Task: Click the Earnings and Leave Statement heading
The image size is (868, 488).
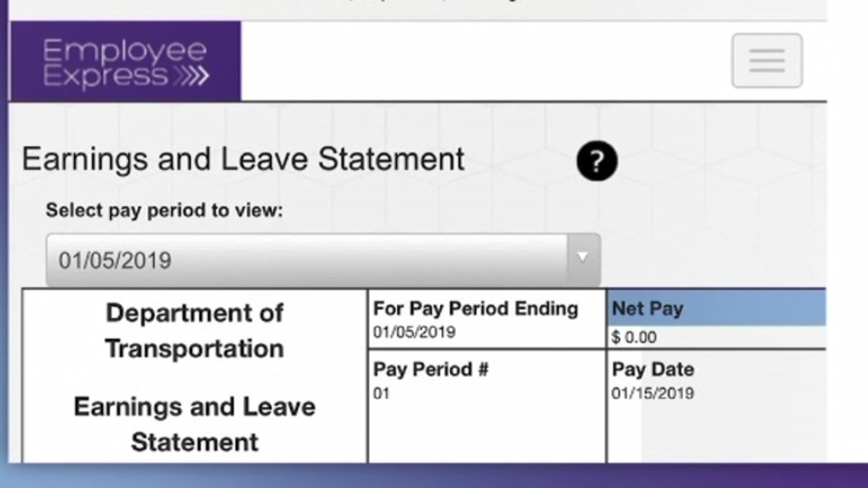Action: (x=243, y=159)
